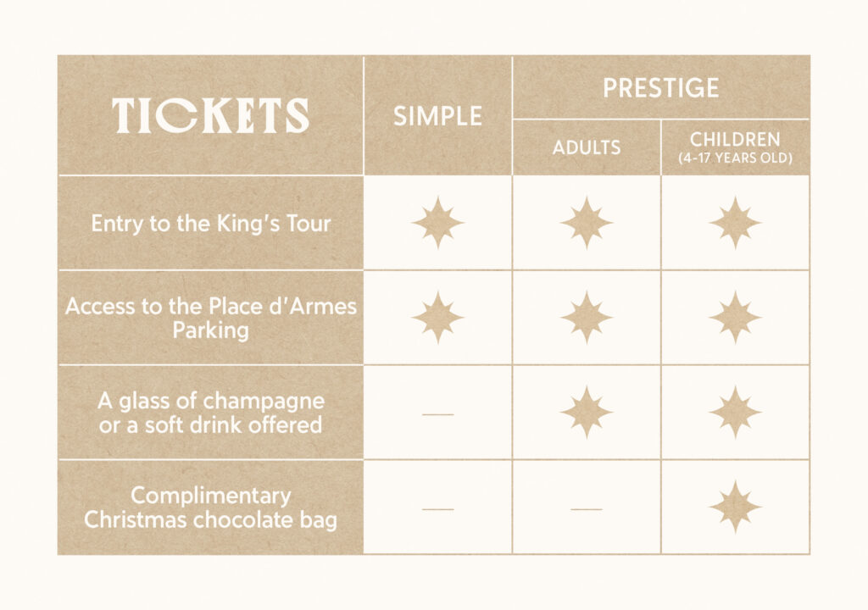
Task: Click Prestige Adults champagne star
Action: (586, 413)
